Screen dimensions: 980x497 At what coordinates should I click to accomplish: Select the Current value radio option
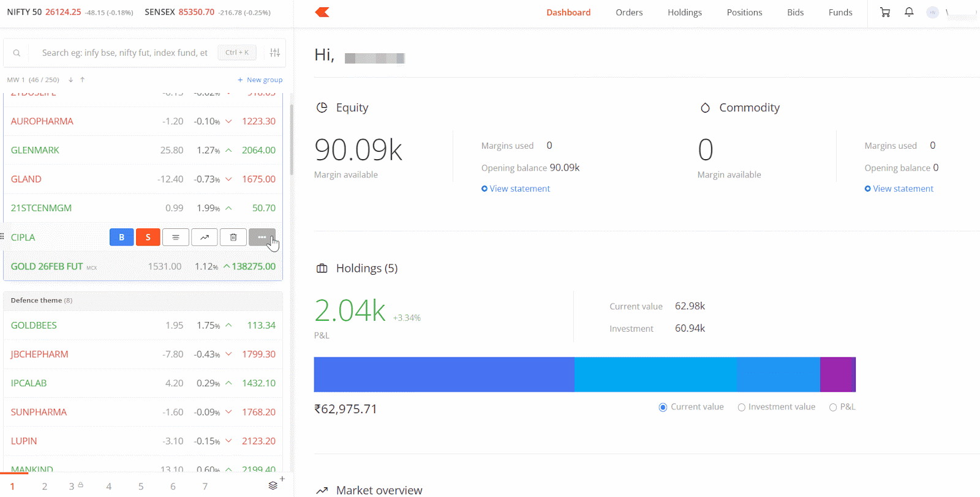point(663,408)
